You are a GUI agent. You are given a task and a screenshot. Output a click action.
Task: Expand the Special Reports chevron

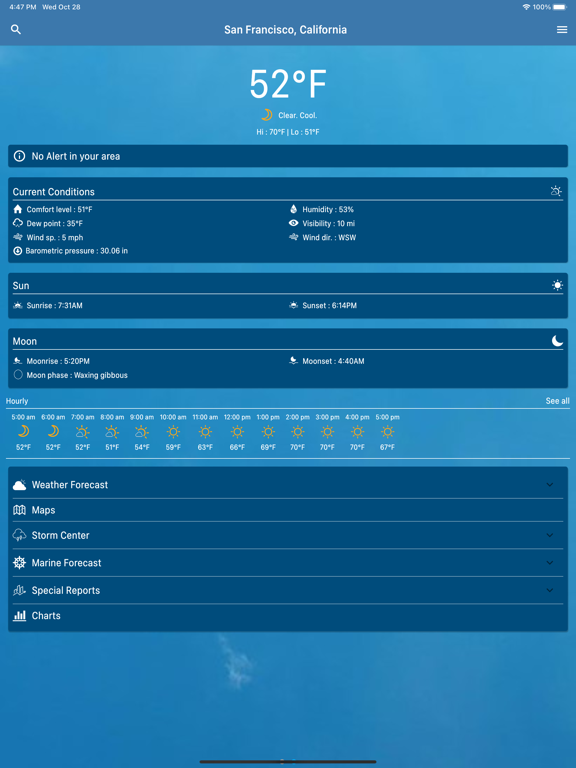[550, 590]
